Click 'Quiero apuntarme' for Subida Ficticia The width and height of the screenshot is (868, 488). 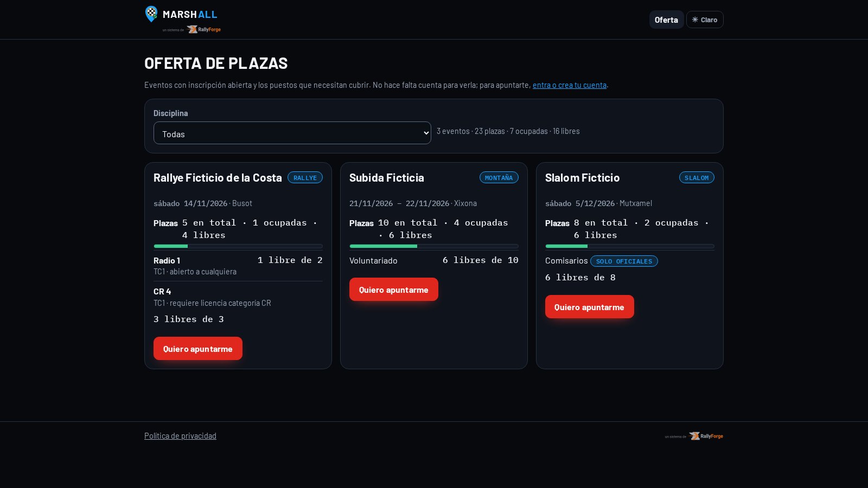tap(394, 290)
